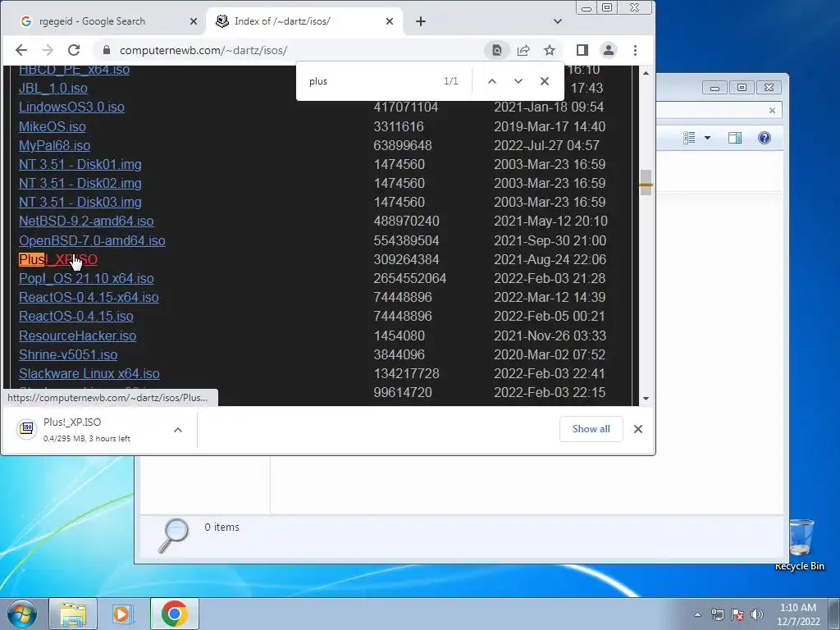Click the page vertical scrollbar thumb
Viewport: 840px width, 630px height.
click(646, 183)
